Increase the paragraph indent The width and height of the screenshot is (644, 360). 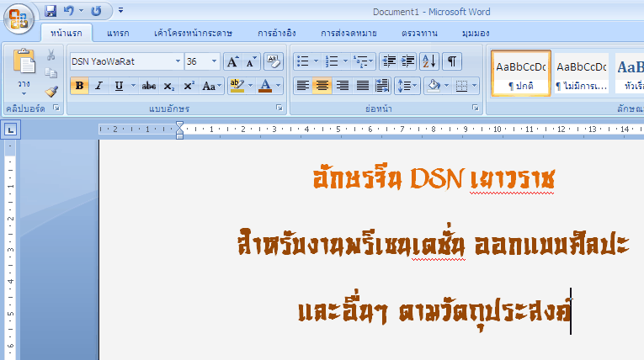click(407, 61)
